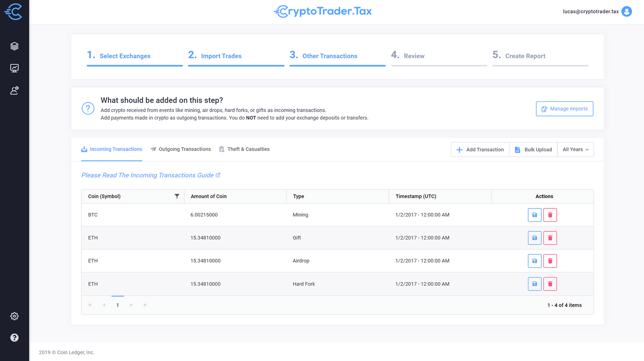644x361 pixels.
Task: Delete the BTC Mining transaction row
Action: 550,215
